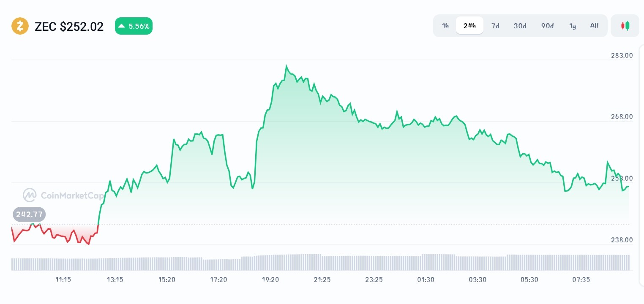Viewport: 644px width, 304px height.
Task: Click the 11:15 time axis label
Action: point(63,280)
